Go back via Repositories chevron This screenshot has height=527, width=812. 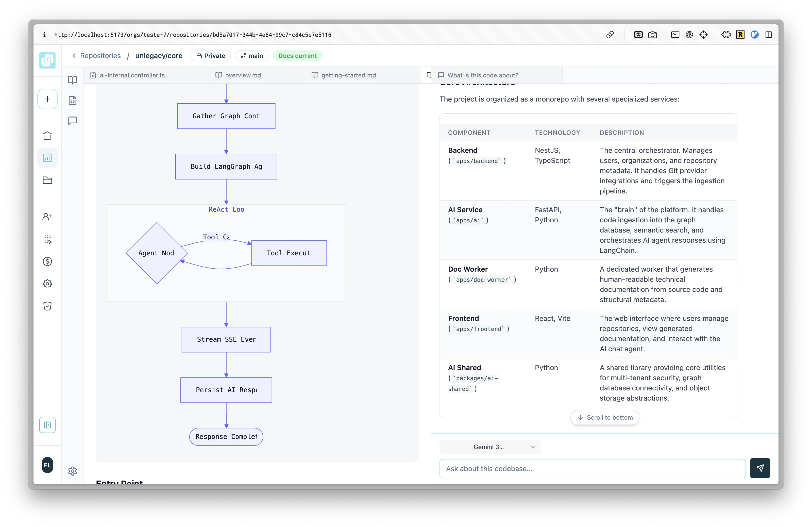[74, 56]
